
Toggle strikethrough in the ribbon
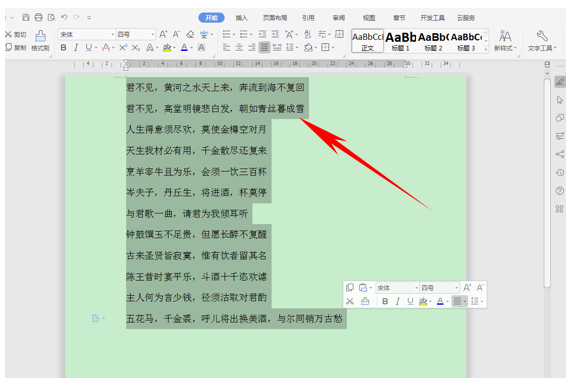(106, 47)
